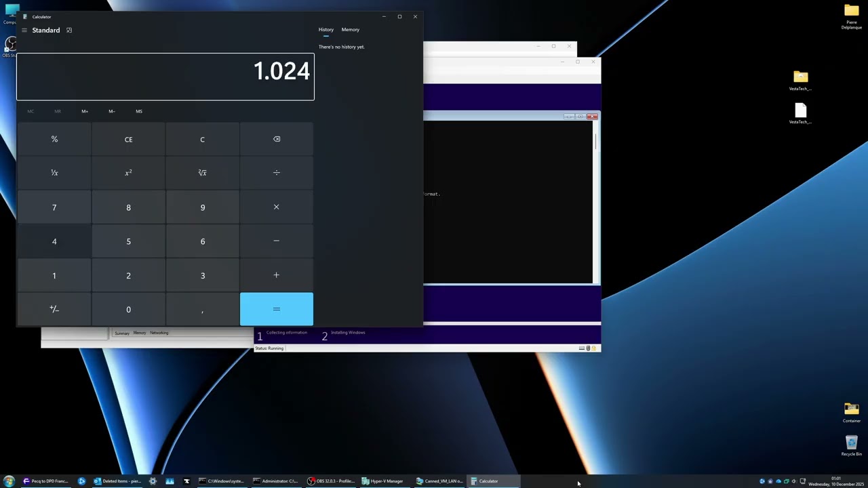
Task: Click the percent button
Action: point(54,139)
